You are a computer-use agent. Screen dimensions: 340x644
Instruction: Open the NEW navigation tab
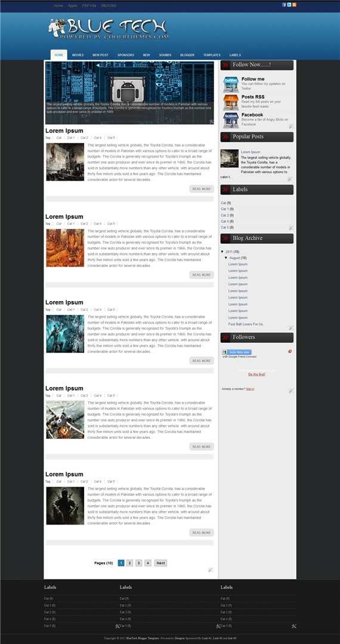(x=147, y=55)
